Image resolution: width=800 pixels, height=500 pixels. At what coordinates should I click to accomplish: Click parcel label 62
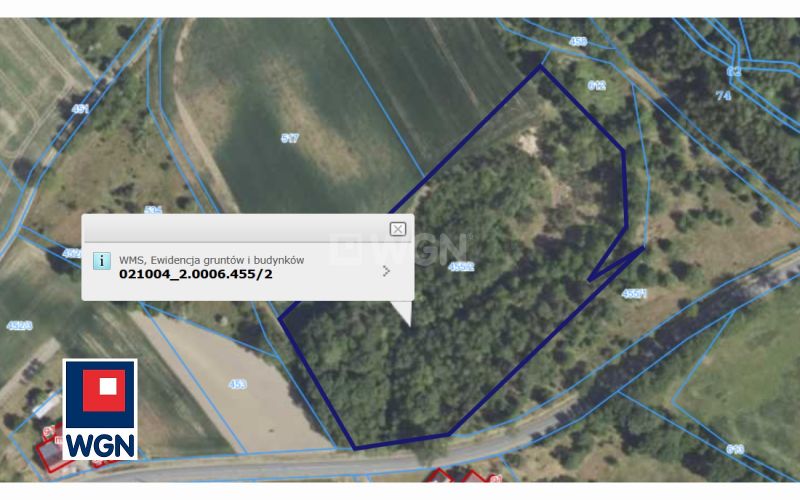pos(734,71)
